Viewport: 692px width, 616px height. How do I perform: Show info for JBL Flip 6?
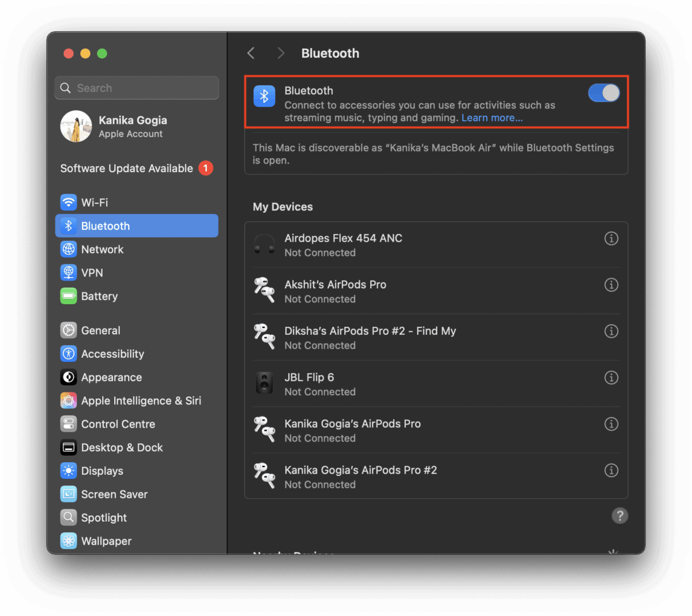611,377
